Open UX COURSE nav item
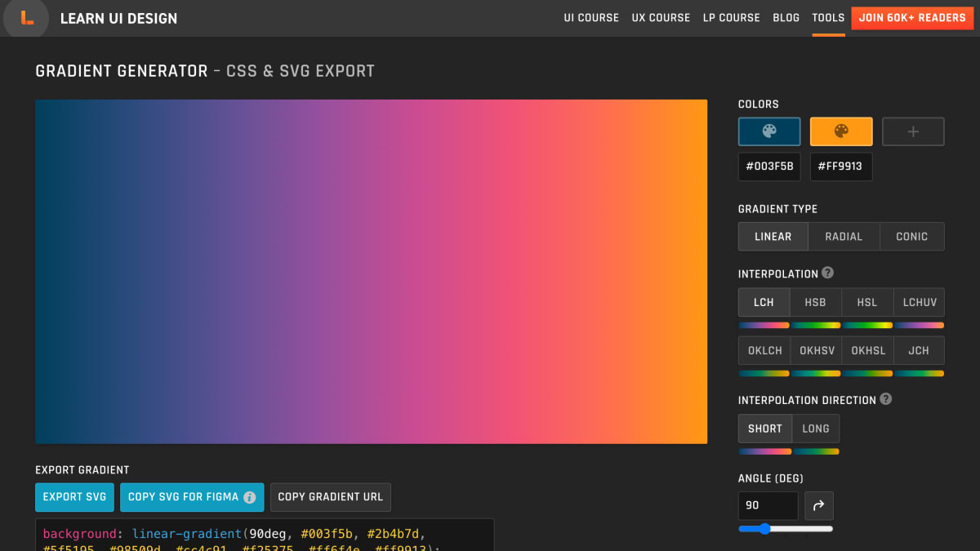The height and width of the screenshot is (551, 980). (x=661, y=18)
